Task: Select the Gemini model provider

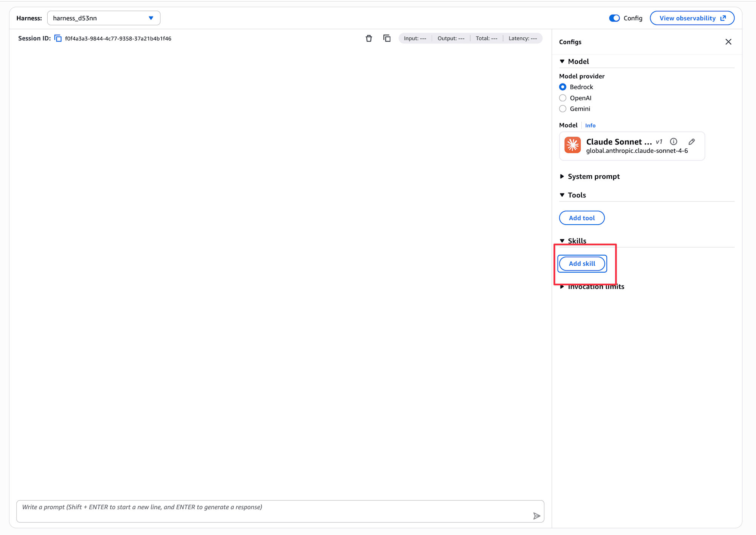Action: (x=562, y=109)
